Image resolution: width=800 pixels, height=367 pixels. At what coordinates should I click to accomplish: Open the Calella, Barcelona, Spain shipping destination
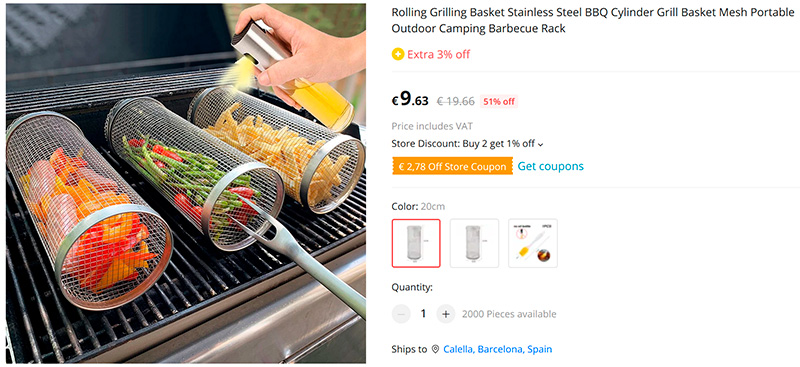(x=497, y=350)
